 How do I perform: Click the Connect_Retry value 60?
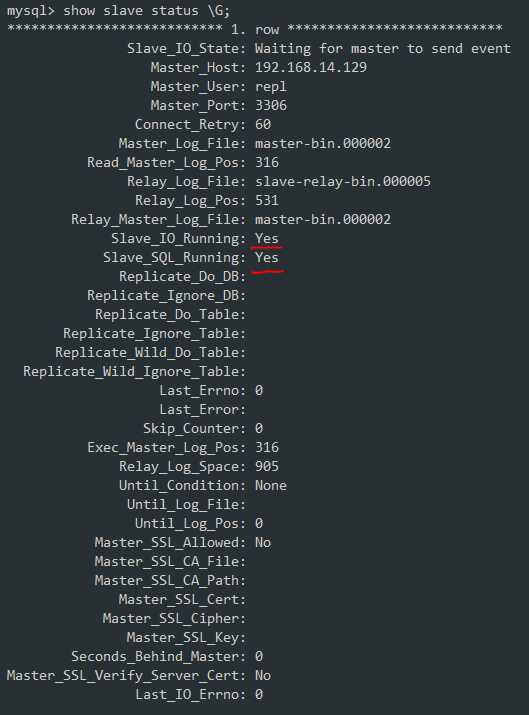click(263, 124)
